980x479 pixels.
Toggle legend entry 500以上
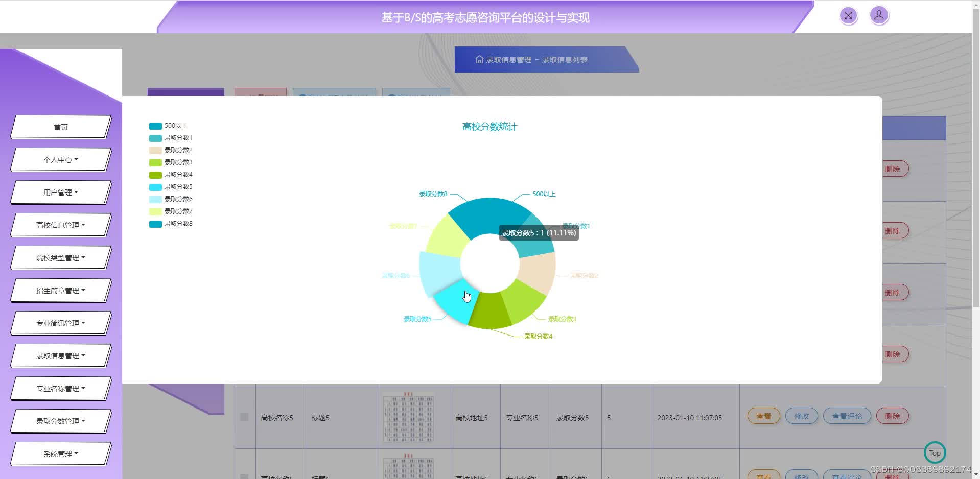pos(168,126)
